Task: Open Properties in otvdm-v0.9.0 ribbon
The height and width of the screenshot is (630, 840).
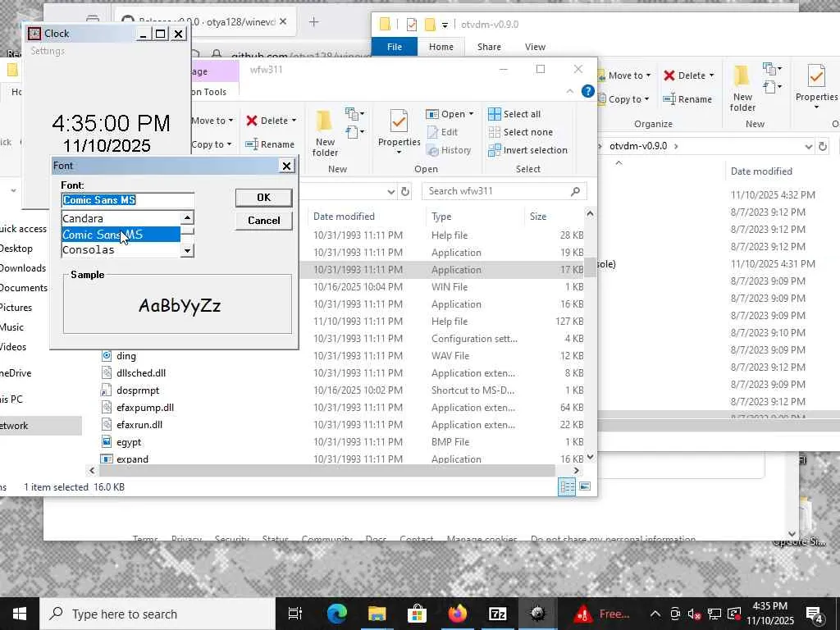Action: (816, 88)
